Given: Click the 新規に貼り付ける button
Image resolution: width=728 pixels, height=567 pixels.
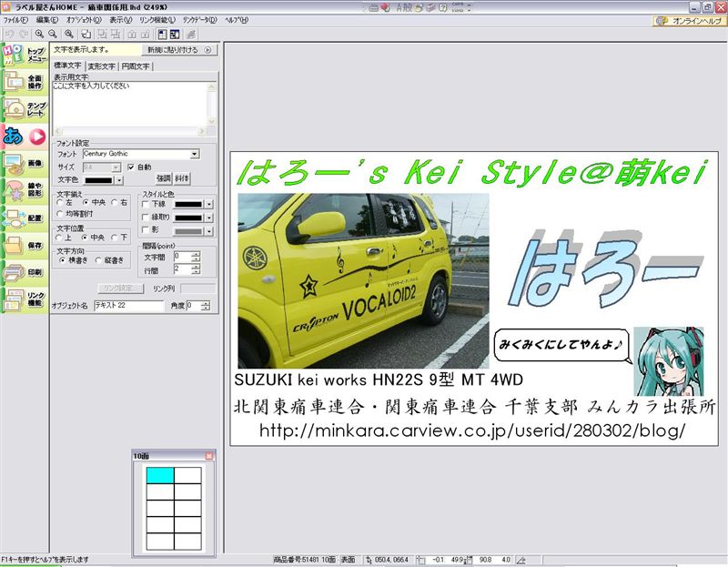Looking at the screenshot, I should tap(179, 50).
